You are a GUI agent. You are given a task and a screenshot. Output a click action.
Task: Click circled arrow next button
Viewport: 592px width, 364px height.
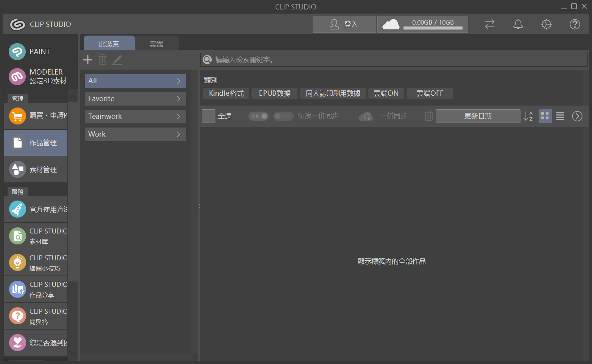click(x=577, y=116)
